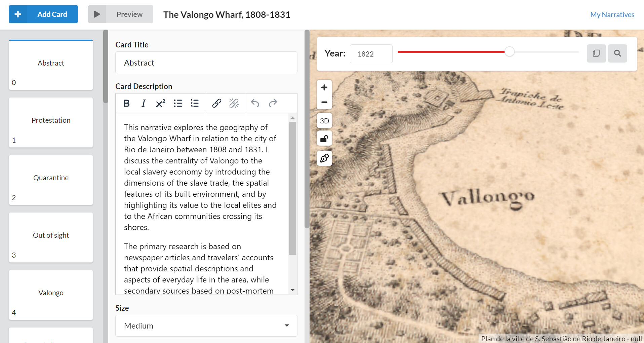This screenshot has height=343, width=644.
Task: Undo the last edit
Action: point(255,103)
